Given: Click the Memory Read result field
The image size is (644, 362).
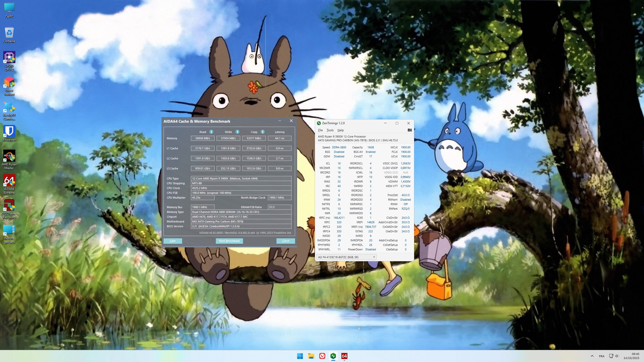Looking at the screenshot, I should tap(203, 138).
